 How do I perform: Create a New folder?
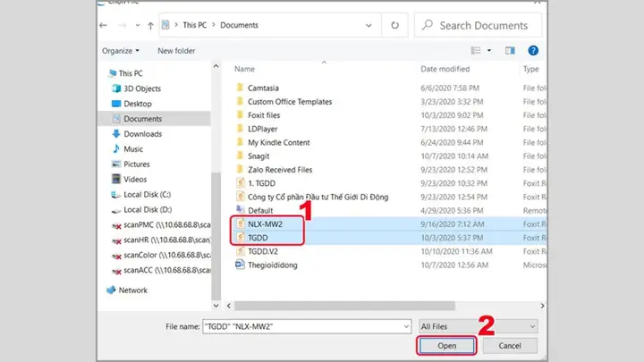[176, 51]
